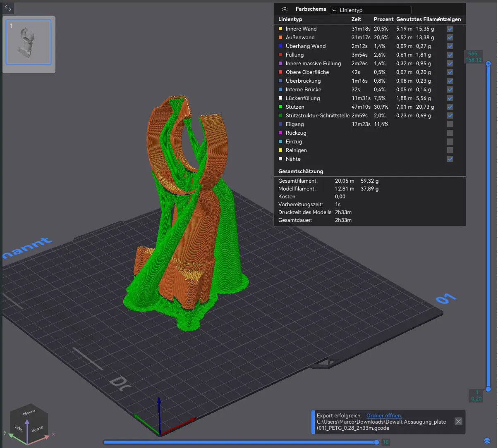This screenshot has width=498, height=448.
Task: Toggle display of Innere Wand lines
Action: click(x=450, y=29)
